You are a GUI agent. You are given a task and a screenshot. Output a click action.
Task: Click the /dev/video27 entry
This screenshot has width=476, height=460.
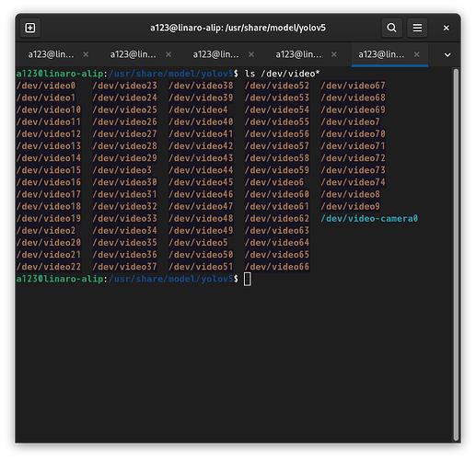[125, 134]
